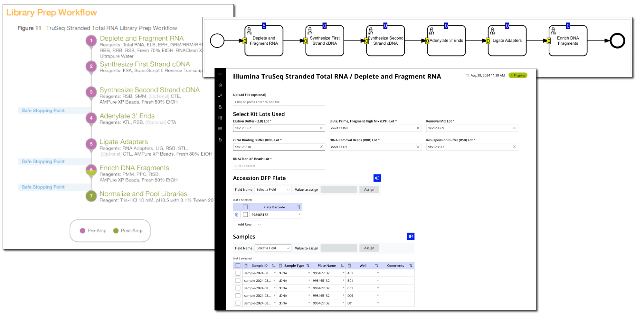Sort Samples by Sample Type

tap(308, 266)
